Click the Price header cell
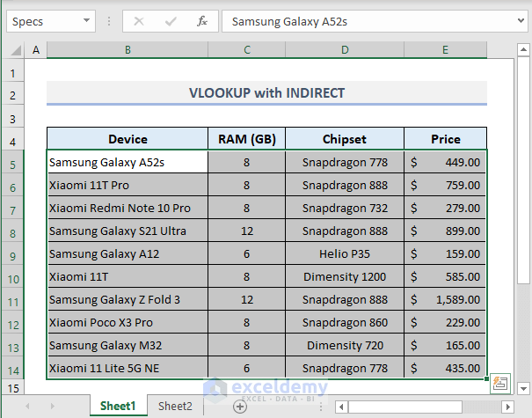This screenshot has height=418, width=532. (446, 139)
